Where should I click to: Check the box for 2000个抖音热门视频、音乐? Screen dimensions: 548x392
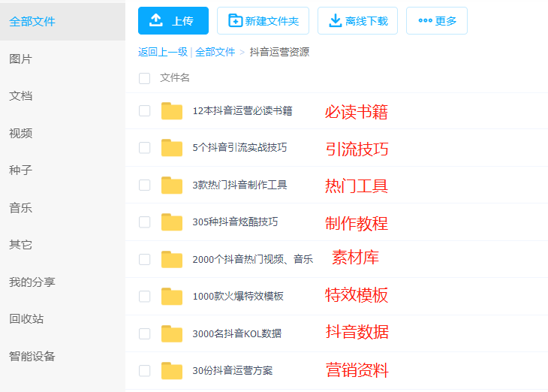pyautogui.click(x=144, y=260)
